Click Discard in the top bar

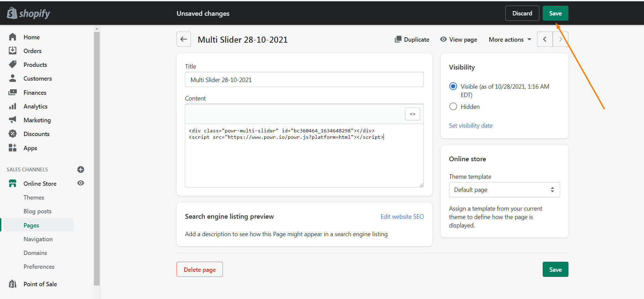(x=522, y=13)
